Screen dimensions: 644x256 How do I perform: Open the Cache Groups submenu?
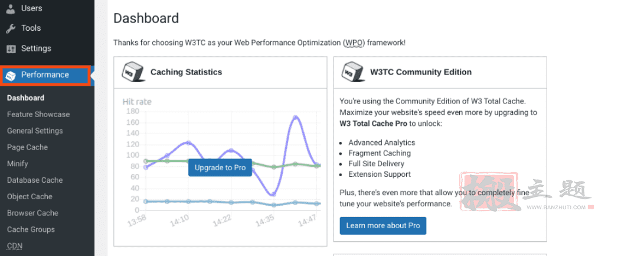tap(31, 229)
